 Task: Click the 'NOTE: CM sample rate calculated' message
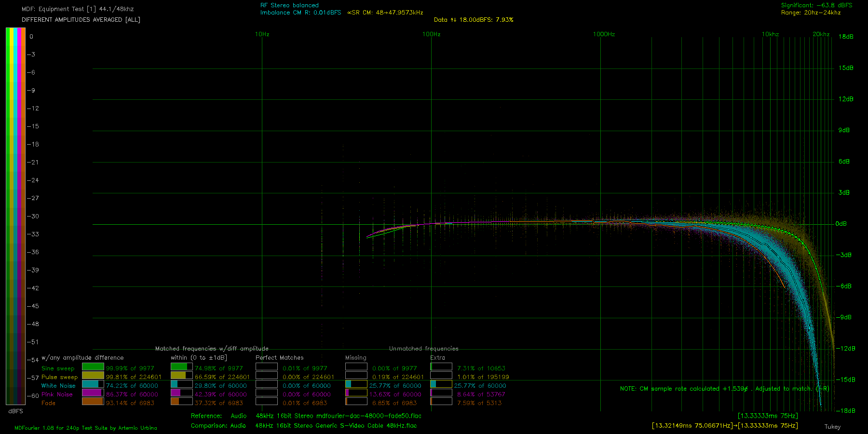coord(725,389)
